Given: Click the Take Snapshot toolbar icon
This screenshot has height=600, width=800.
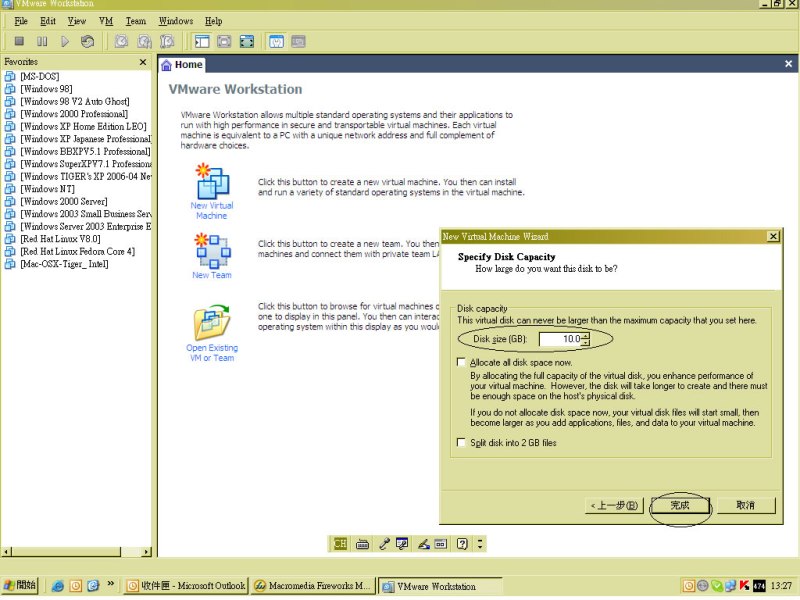Looking at the screenshot, I should (x=121, y=41).
